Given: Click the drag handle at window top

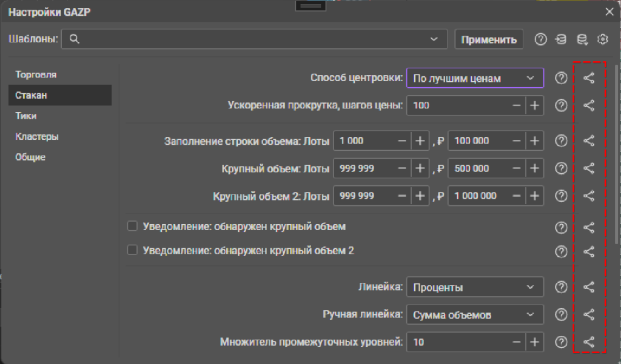Looking at the screenshot, I should tap(311, 6).
